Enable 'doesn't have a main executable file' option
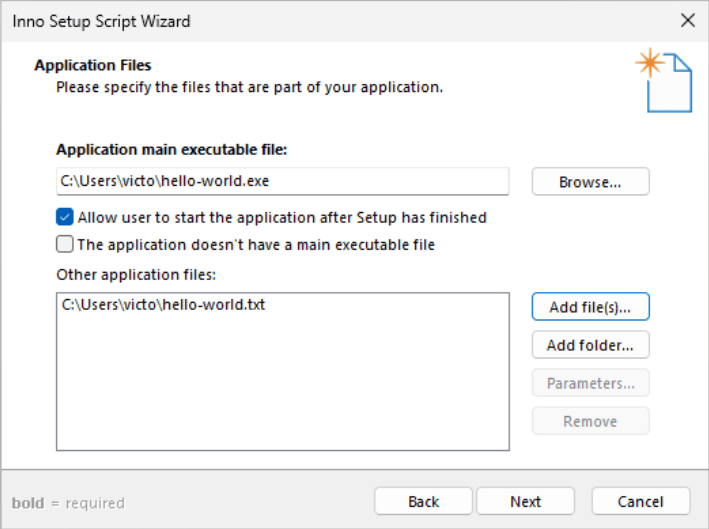Screen dimensions: 709x529 coord(65,244)
